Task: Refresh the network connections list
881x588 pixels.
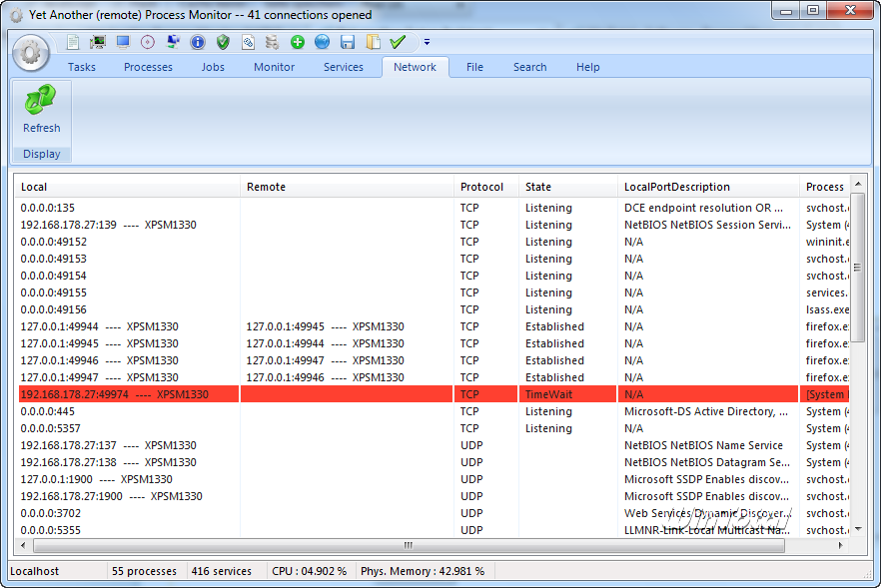Action: [41, 110]
